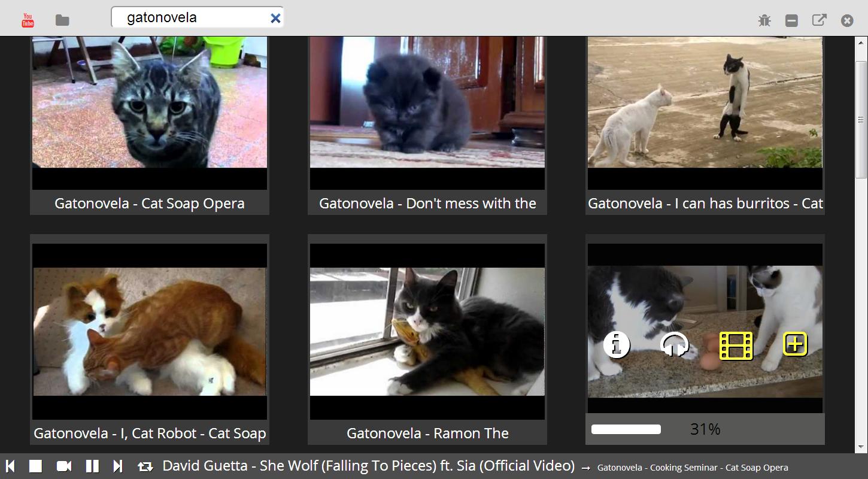Pop out window with external icon
This screenshot has height=479, width=868.
point(819,20)
